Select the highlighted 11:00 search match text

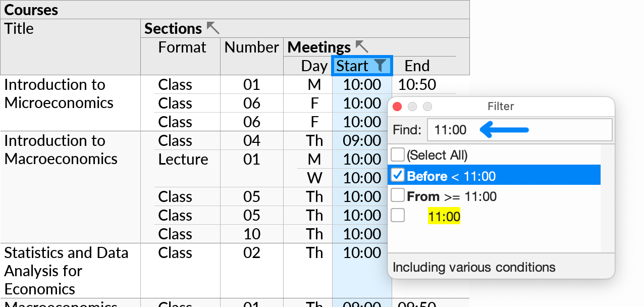pyautogui.click(x=444, y=215)
